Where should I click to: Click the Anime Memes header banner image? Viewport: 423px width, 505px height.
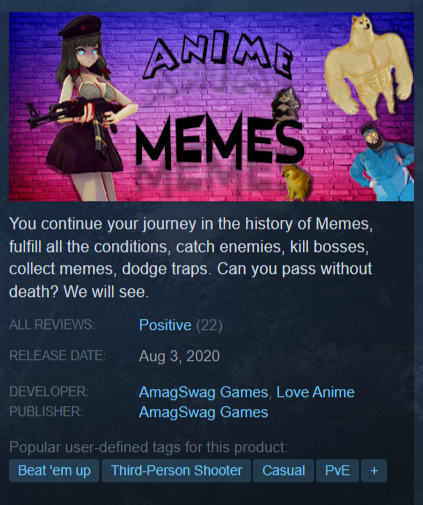[211, 107]
